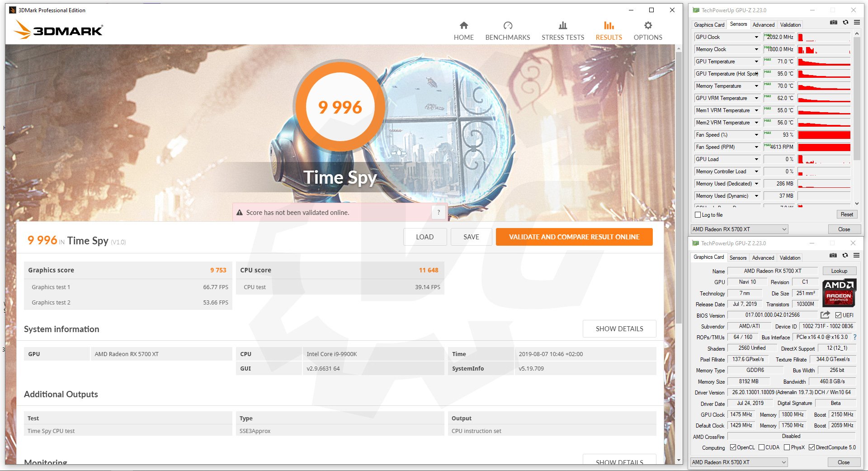Open Benchmarks gauge icon in 3DMark
Screen dimensions: 868x471
pyautogui.click(x=508, y=25)
